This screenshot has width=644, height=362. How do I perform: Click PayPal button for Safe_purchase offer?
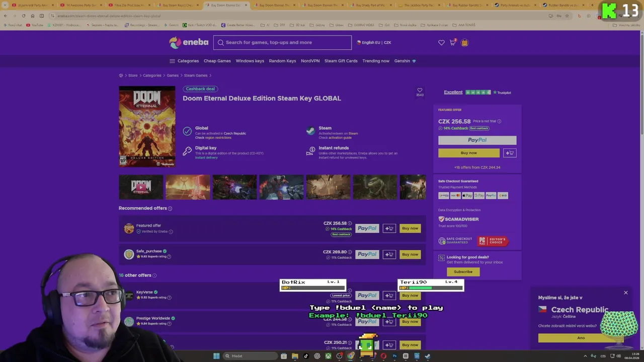(367, 254)
